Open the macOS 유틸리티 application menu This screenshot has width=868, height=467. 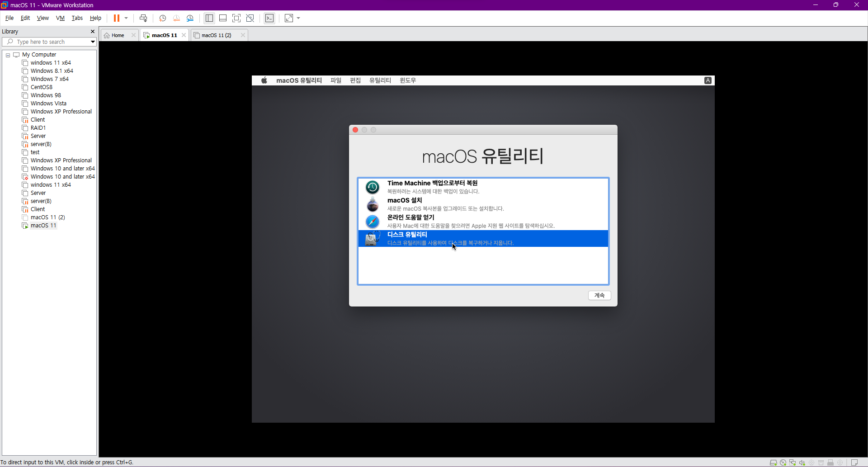tap(299, 80)
